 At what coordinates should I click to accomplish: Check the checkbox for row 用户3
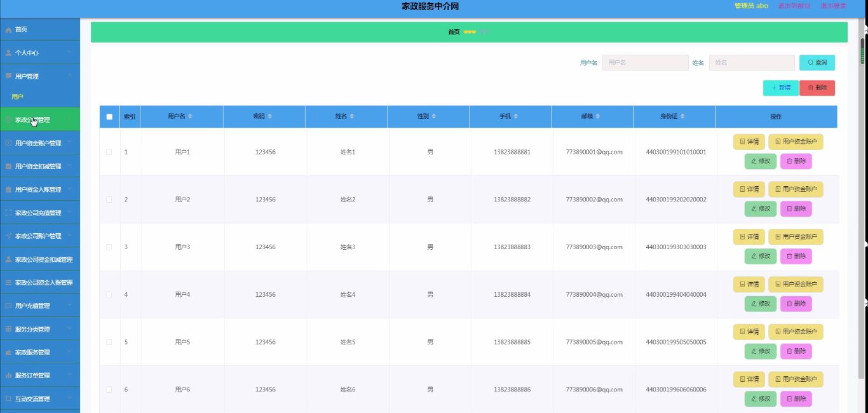point(109,247)
